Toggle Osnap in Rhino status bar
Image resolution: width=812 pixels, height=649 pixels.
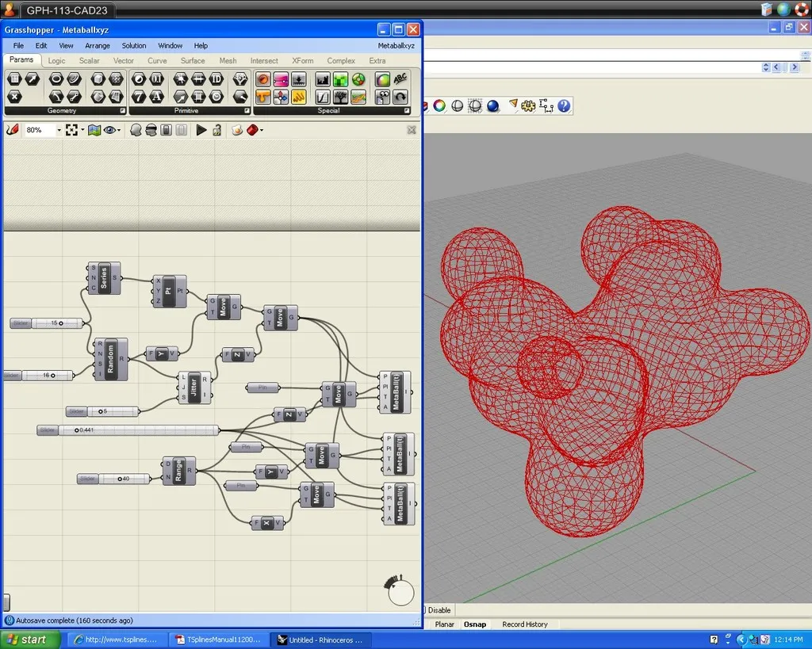475,624
